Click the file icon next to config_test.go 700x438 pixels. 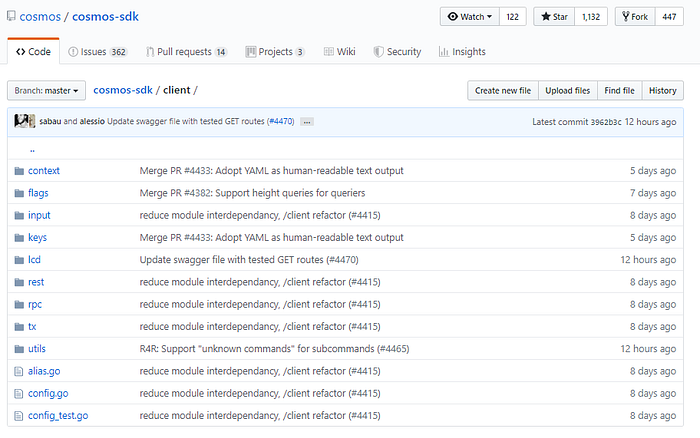[x=18, y=416]
